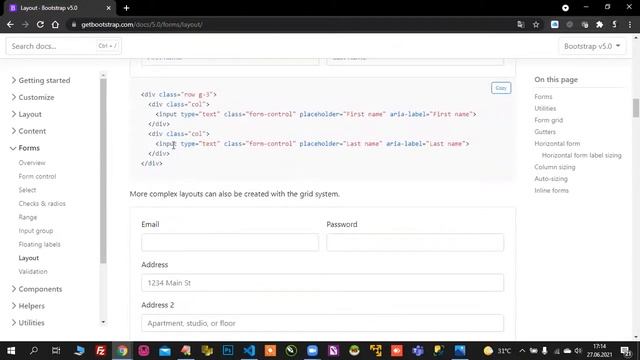Viewport: 640px width, 360px height.
Task: Open the notification center icon
Action: pos(625,351)
